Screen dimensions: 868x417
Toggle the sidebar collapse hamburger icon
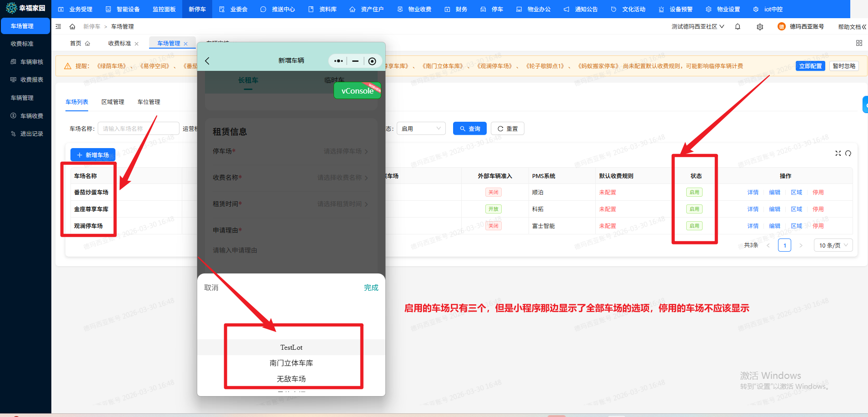tap(58, 27)
